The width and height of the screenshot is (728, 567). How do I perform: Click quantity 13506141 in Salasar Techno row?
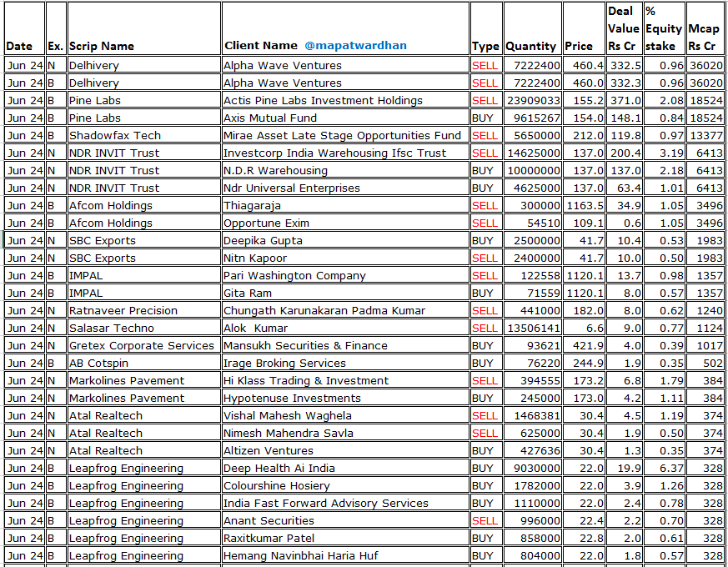[533, 328]
